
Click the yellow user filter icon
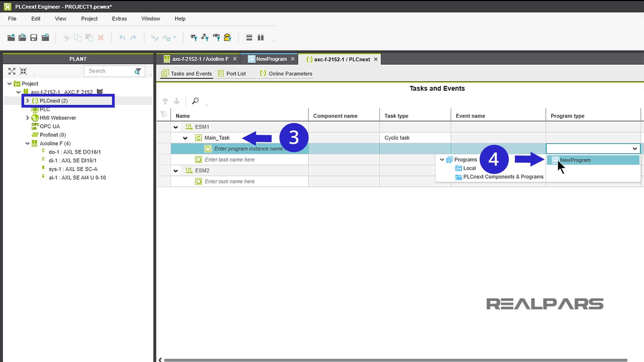click(228, 38)
